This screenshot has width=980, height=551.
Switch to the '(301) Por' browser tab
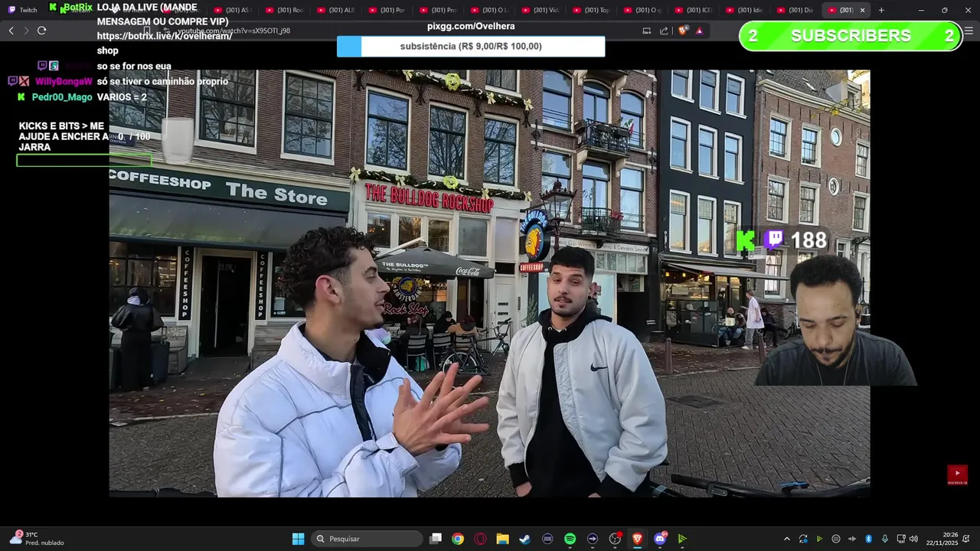click(387, 10)
